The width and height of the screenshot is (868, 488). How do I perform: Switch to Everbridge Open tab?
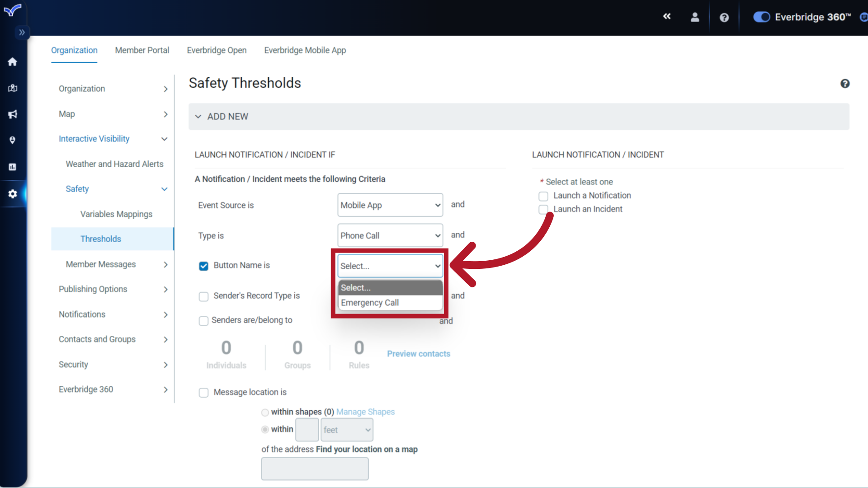pyautogui.click(x=217, y=50)
